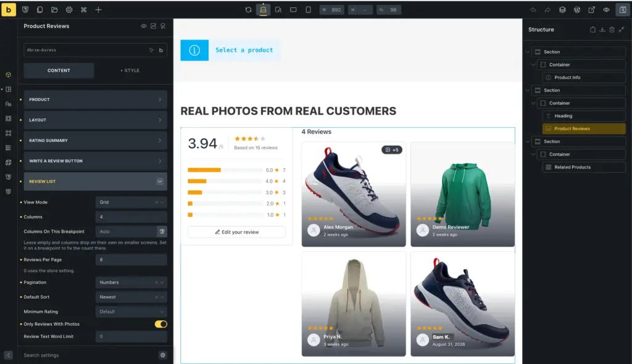Screen dimensions: 632x364
Task: Select Product Reviews in Structure
Action: (x=584, y=128)
